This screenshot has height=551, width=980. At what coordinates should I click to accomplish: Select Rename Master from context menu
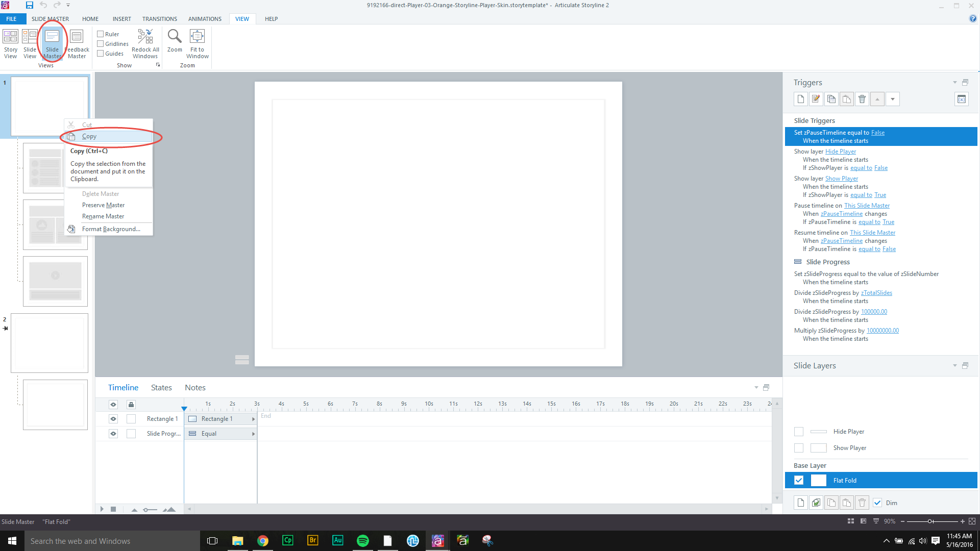pyautogui.click(x=103, y=216)
